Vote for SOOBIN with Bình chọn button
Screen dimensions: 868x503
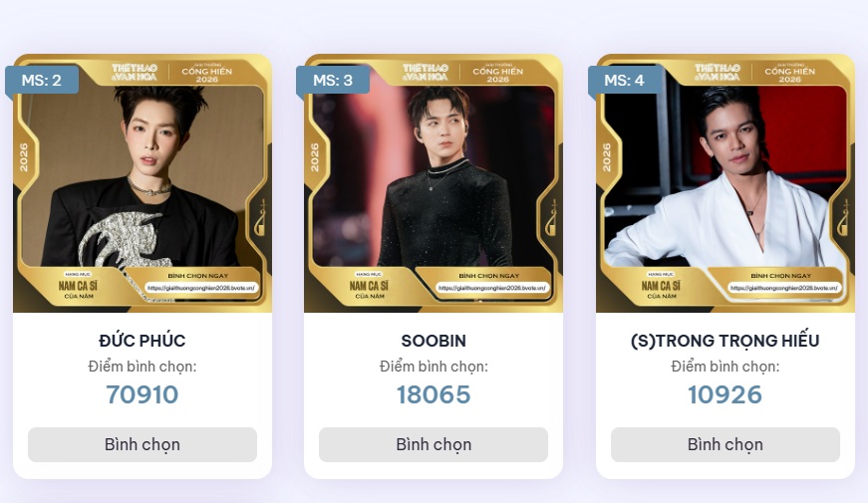tap(434, 444)
